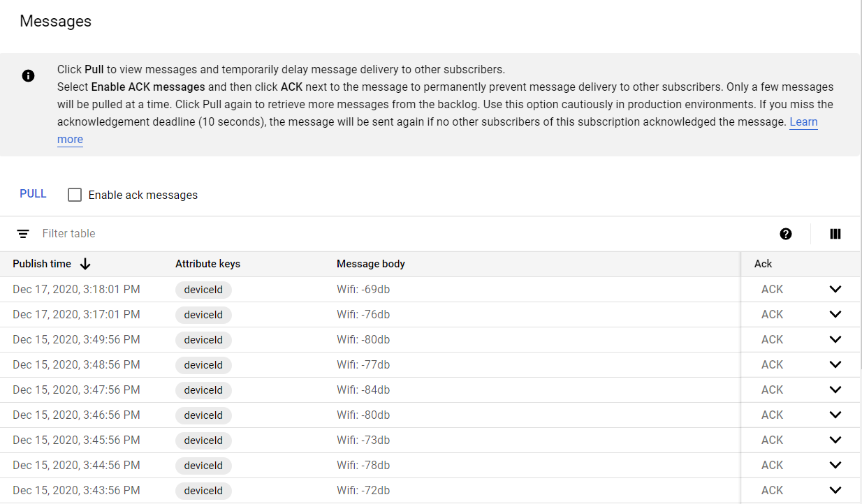Click deviceId chip in the 3:18:01 PM row
The height and width of the screenshot is (504, 862).
click(x=203, y=290)
